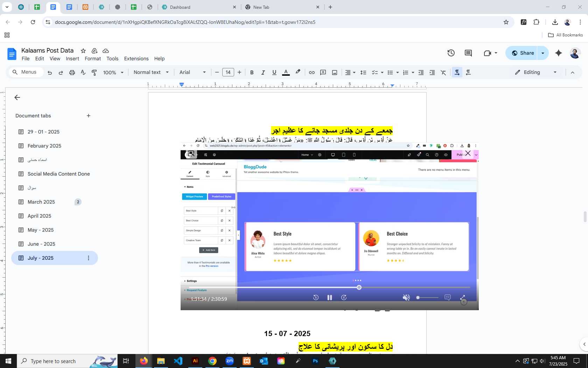Open the bulleted list options arrow
The width and height of the screenshot is (588, 368).
(398, 73)
